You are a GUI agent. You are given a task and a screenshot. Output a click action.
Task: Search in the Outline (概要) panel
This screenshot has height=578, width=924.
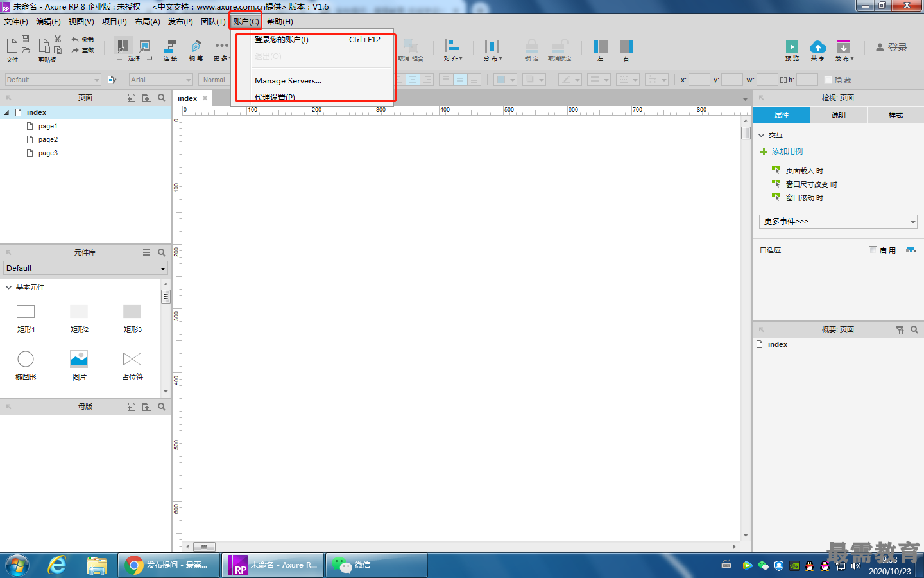914,329
